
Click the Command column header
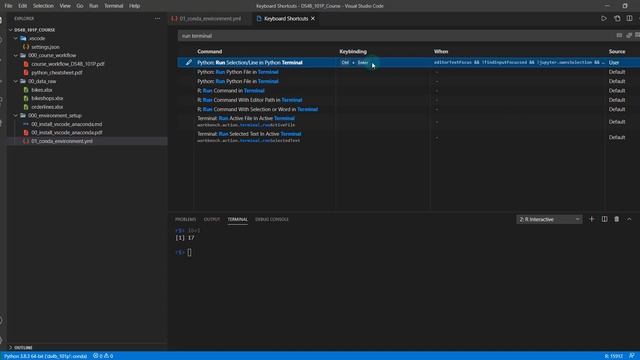coord(209,51)
